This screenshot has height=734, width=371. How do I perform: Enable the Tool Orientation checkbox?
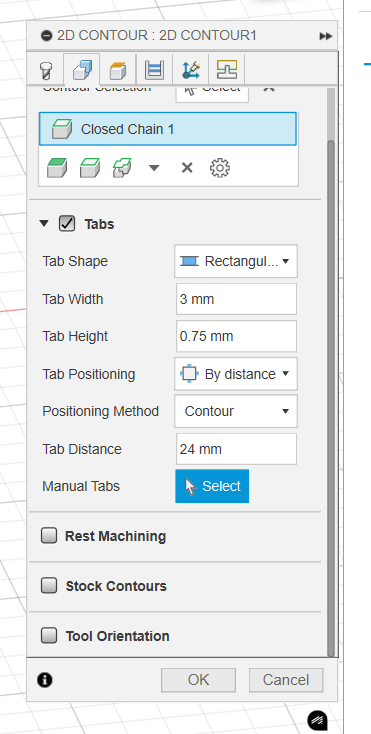[49, 635]
